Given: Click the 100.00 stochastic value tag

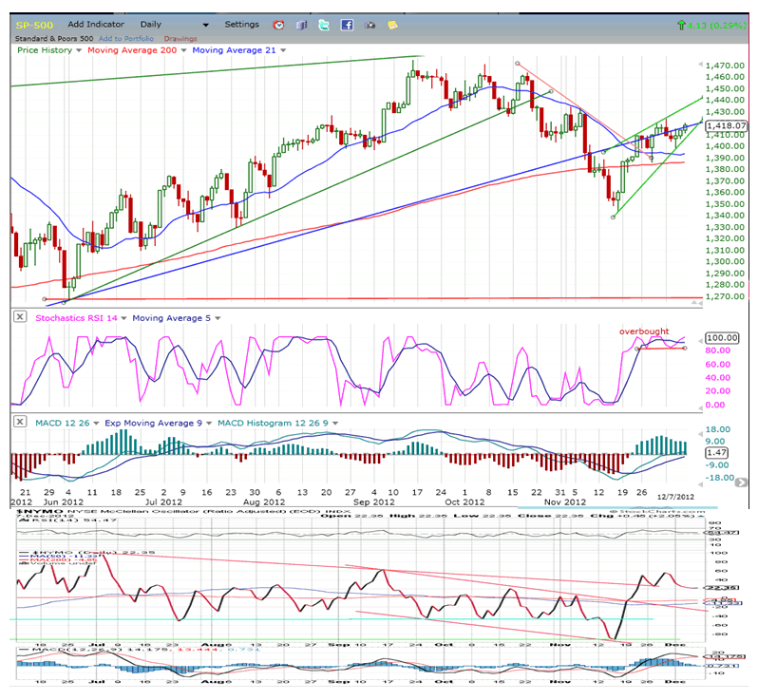Looking at the screenshot, I should coord(722,338).
